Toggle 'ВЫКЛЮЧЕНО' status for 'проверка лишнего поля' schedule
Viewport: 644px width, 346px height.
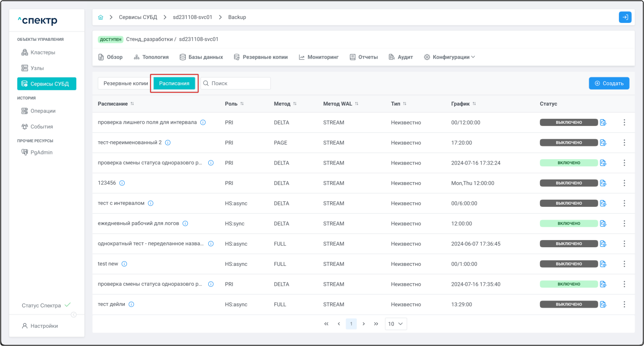point(568,122)
